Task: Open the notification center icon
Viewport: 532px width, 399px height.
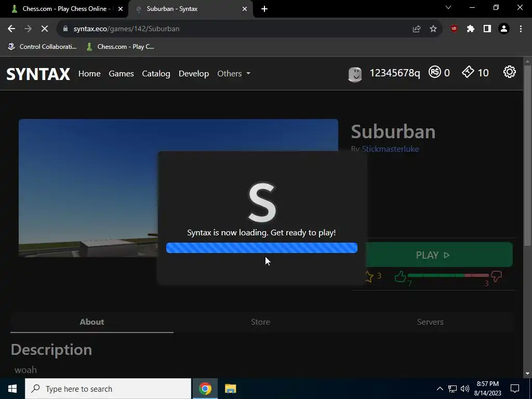Action: (515, 389)
